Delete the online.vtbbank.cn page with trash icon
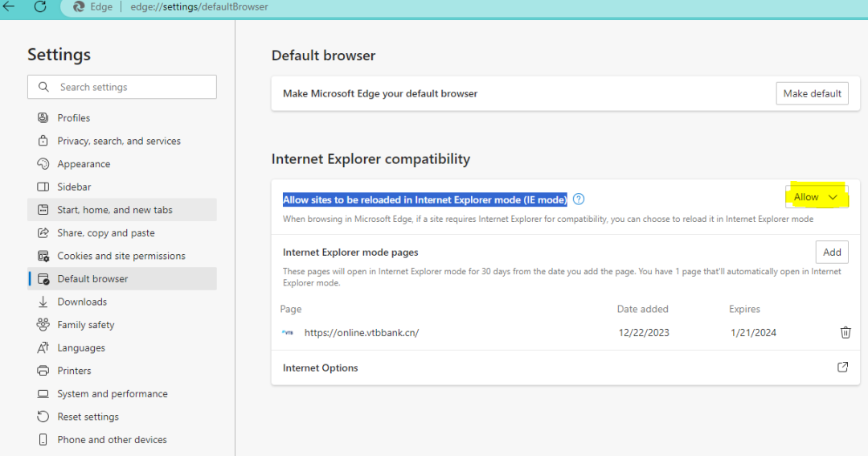 [x=845, y=333]
